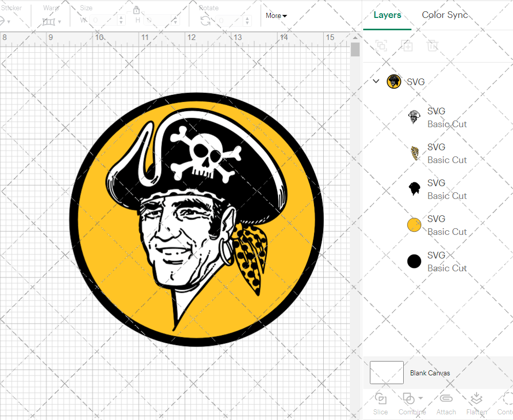
Task: Adjust the rotate stepper arrows
Action: (x=247, y=21)
